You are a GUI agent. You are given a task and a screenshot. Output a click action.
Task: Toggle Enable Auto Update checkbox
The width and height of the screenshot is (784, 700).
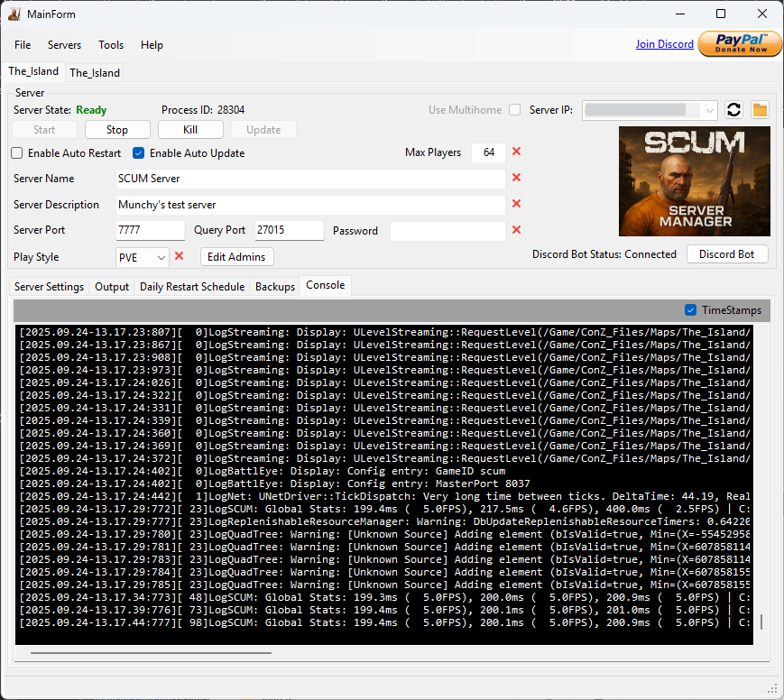139,153
